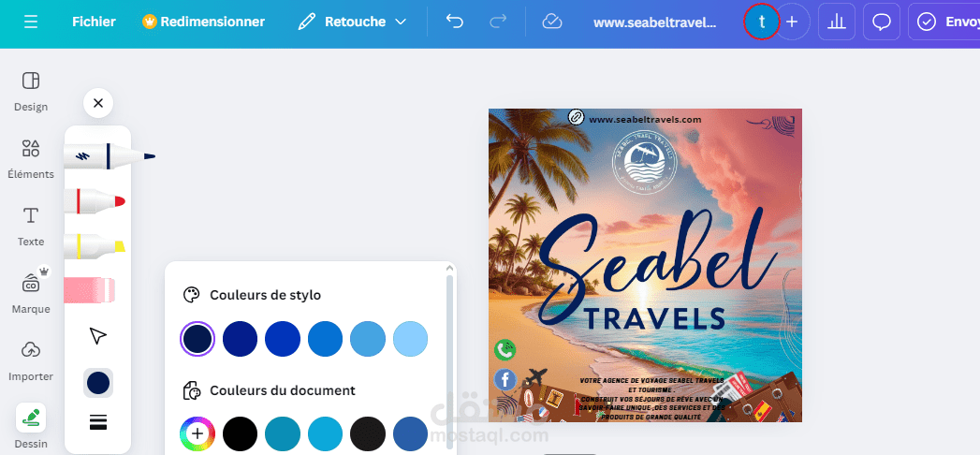The width and height of the screenshot is (980, 455).
Task: Choose the sky blue pen color
Action: point(368,339)
